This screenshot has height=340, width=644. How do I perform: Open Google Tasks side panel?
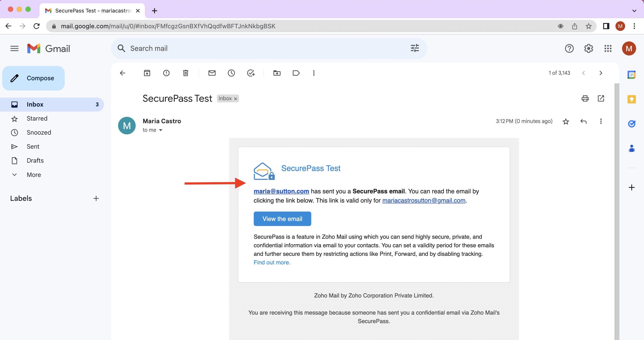pyautogui.click(x=631, y=124)
